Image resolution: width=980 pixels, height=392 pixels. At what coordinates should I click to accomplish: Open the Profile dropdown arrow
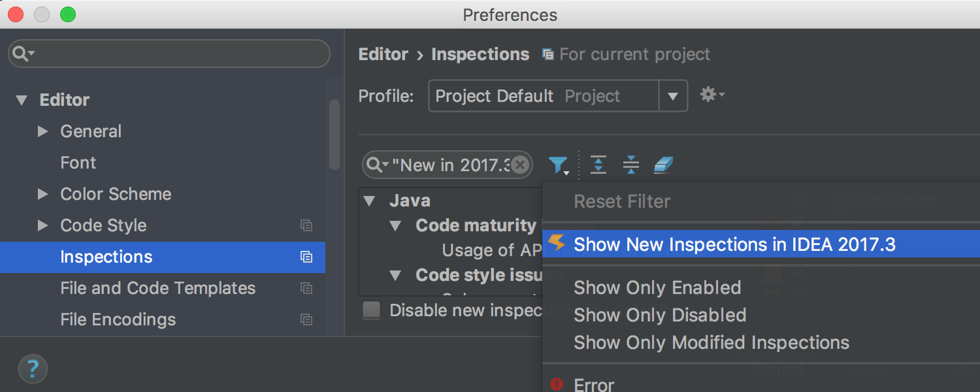[673, 96]
